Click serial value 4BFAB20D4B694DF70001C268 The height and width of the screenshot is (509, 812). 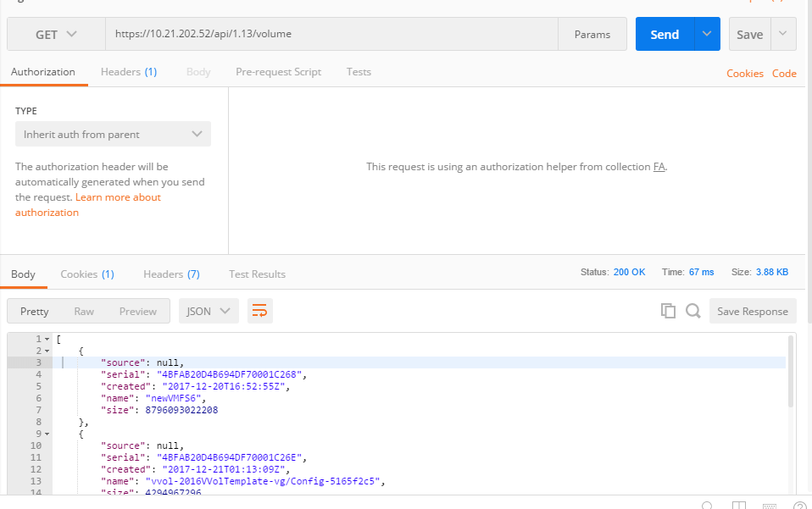(230, 374)
